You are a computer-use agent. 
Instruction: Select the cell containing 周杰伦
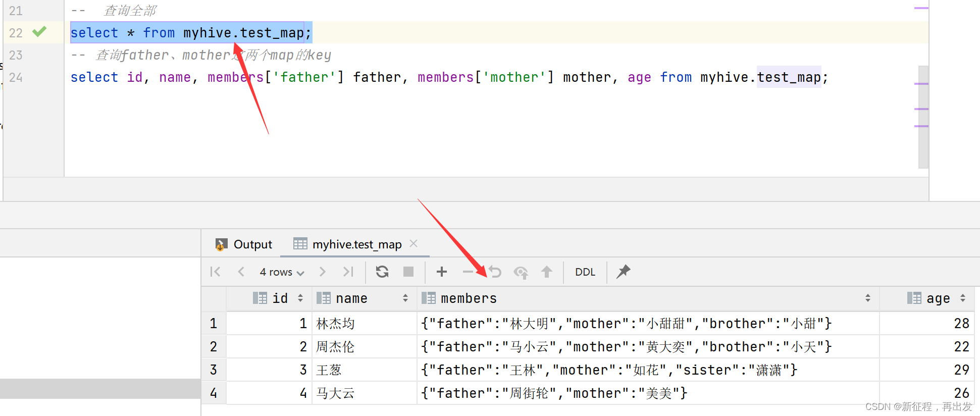coord(365,346)
